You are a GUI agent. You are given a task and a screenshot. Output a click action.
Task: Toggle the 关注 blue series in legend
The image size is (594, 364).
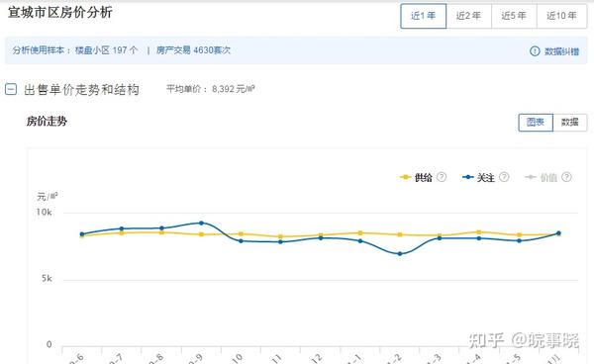(x=478, y=177)
